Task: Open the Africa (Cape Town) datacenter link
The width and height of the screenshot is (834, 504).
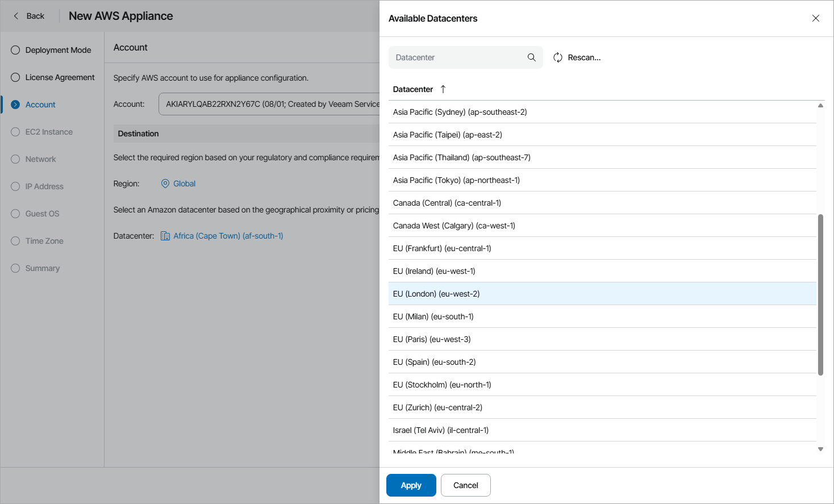Action: tap(228, 236)
